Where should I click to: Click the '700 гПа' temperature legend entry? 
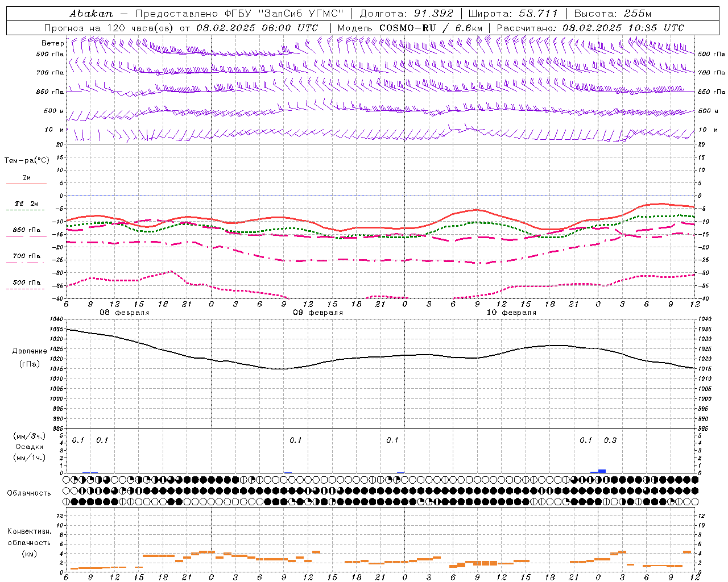pos(26,256)
